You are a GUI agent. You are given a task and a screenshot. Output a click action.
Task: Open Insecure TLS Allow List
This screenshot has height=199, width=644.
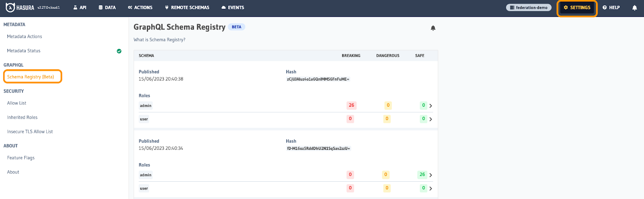point(30,132)
